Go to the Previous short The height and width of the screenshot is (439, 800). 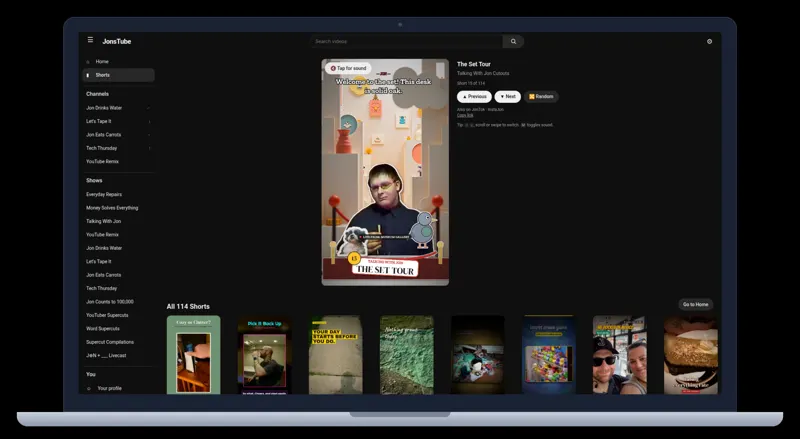point(474,96)
